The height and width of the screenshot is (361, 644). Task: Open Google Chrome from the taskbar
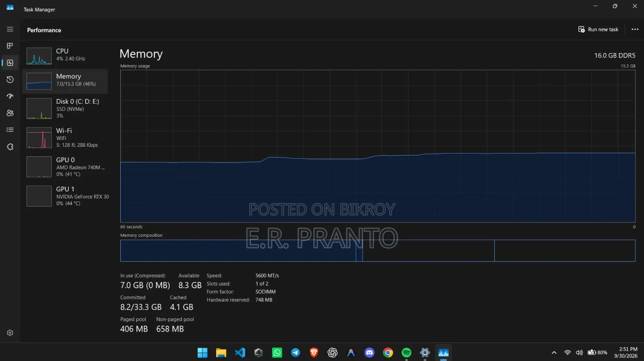click(388, 353)
